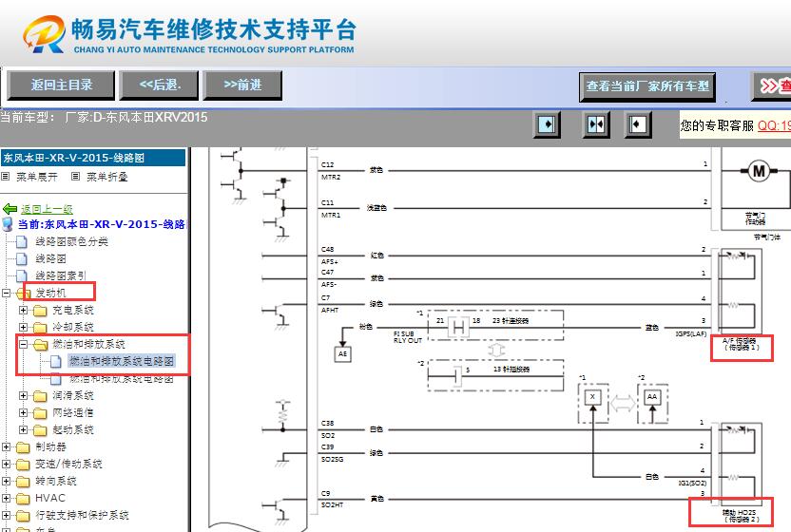Click 返回主目录 button
The height and width of the screenshot is (532, 791).
[61, 85]
